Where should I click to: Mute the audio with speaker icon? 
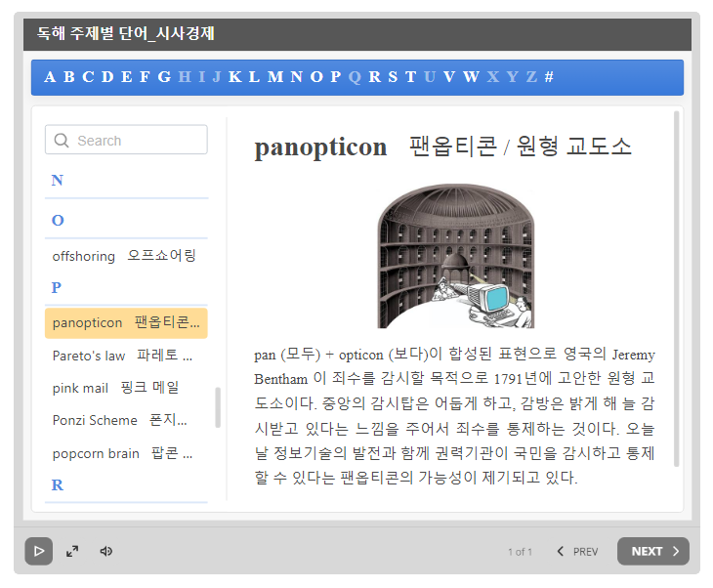click(106, 551)
